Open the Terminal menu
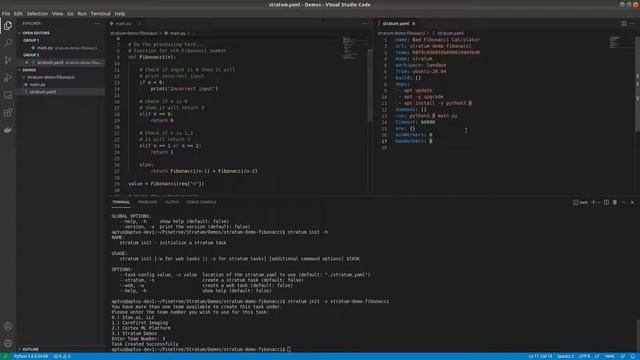The width and height of the screenshot is (640, 360). click(x=100, y=13)
